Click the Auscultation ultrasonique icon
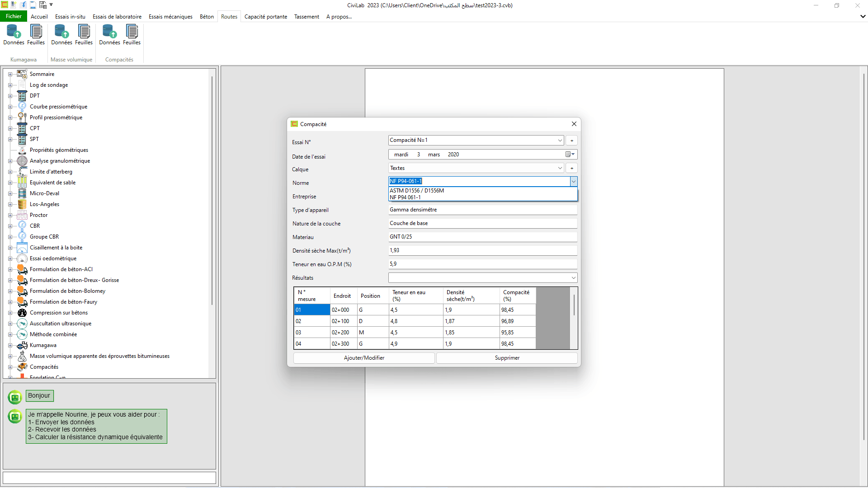The height and width of the screenshot is (488, 868). point(22,324)
